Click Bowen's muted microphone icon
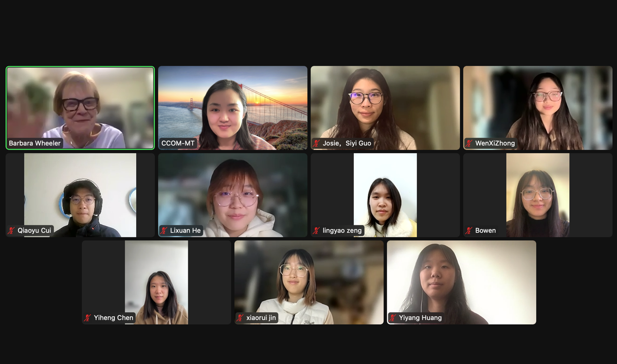The width and height of the screenshot is (617, 364). click(x=469, y=230)
